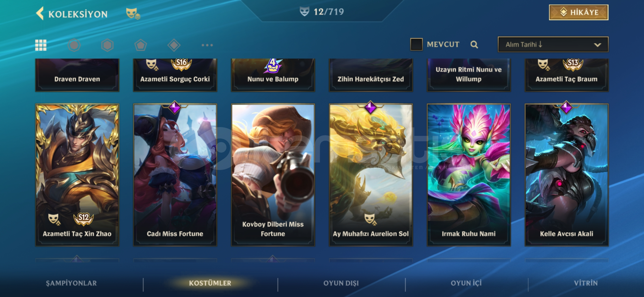Click the Hikâye button
This screenshot has height=297, width=644.
[579, 12]
